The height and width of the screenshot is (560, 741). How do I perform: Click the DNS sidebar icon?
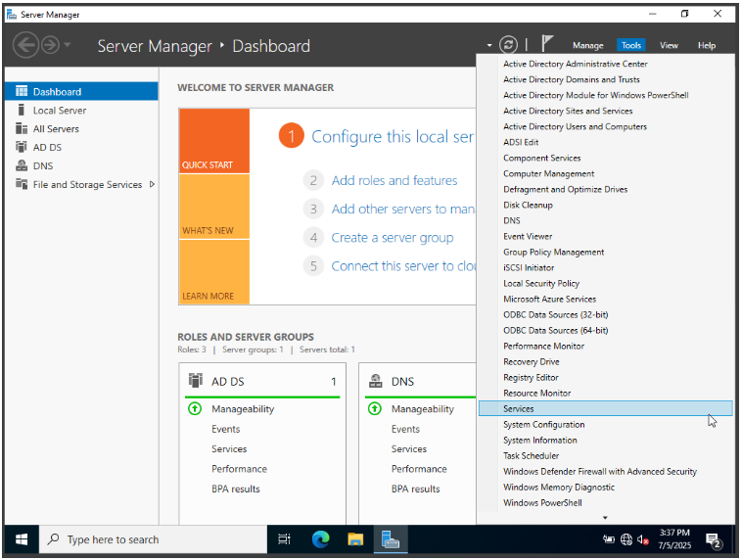pyautogui.click(x=22, y=165)
